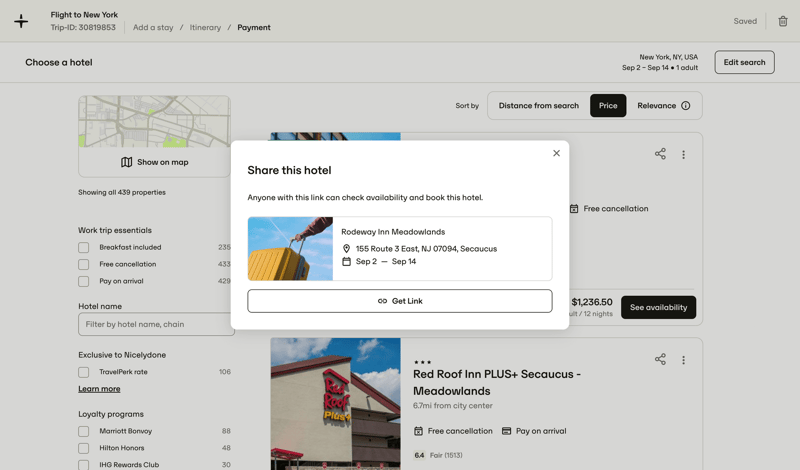Click the Trip-ID: 30819853 text
Screen dimensions: 800x470
(83, 28)
